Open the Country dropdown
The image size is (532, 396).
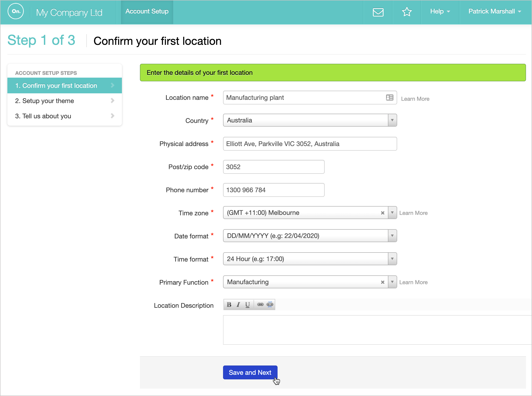point(392,120)
